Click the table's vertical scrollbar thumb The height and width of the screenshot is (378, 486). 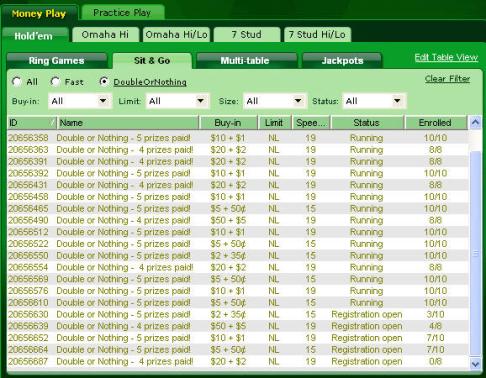(x=475, y=253)
